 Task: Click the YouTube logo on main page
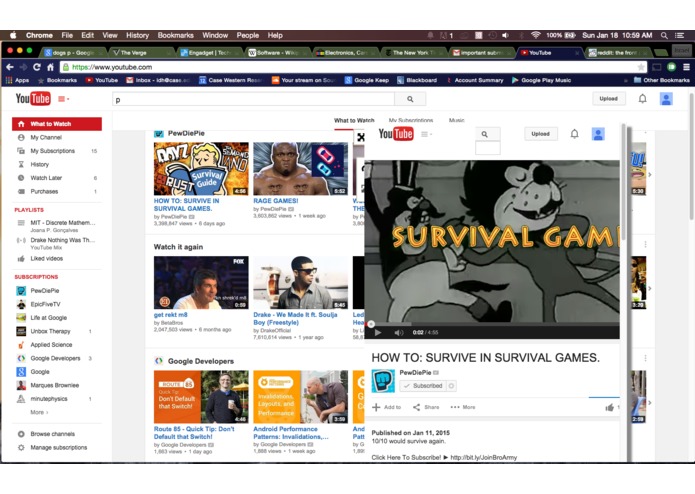[33, 98]
